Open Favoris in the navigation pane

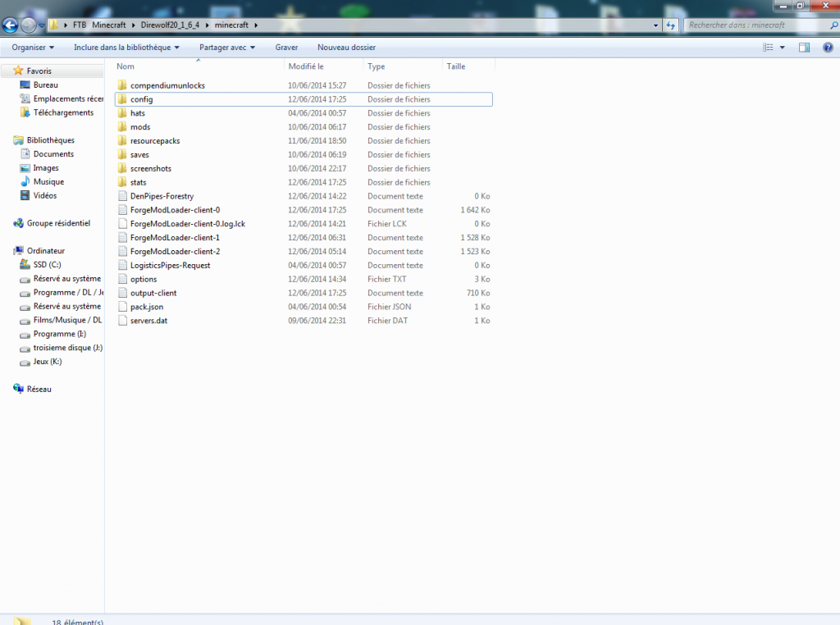click(x=39, y=71)
